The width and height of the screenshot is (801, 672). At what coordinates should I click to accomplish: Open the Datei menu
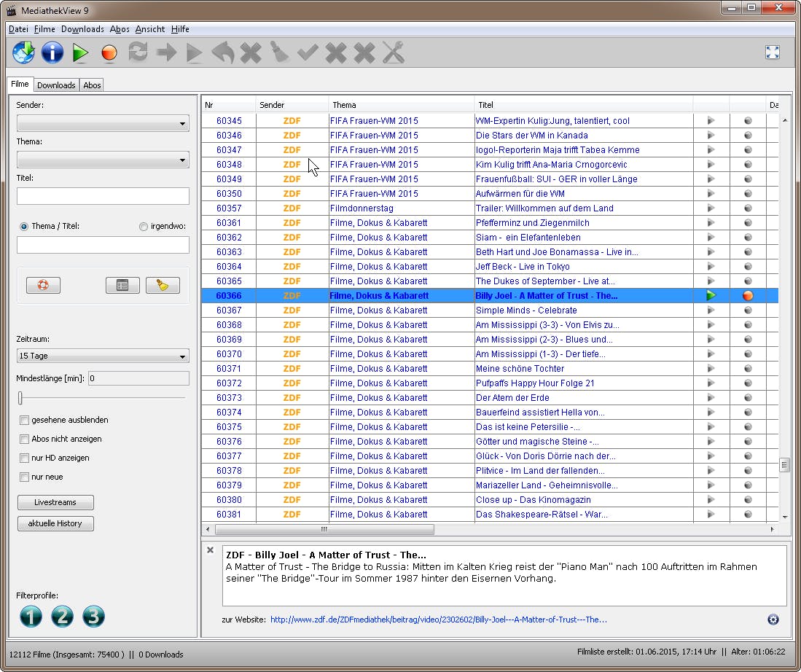(18, 29)
